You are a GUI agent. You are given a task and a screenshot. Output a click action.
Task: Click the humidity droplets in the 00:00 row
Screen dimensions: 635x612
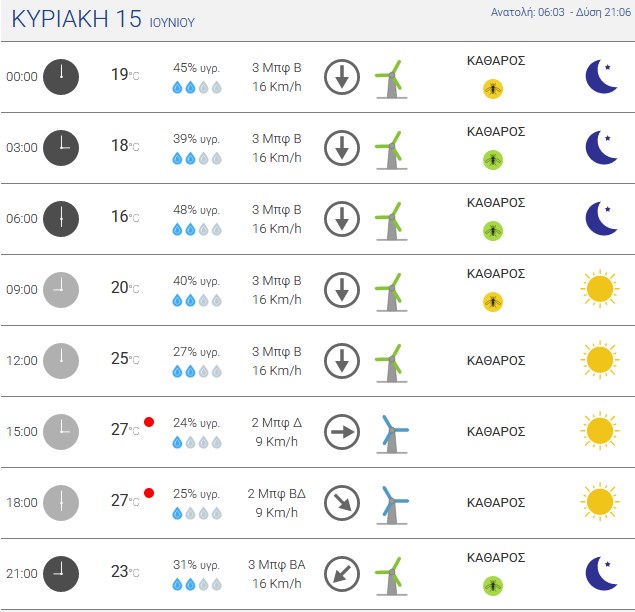[x=197, y=87]
